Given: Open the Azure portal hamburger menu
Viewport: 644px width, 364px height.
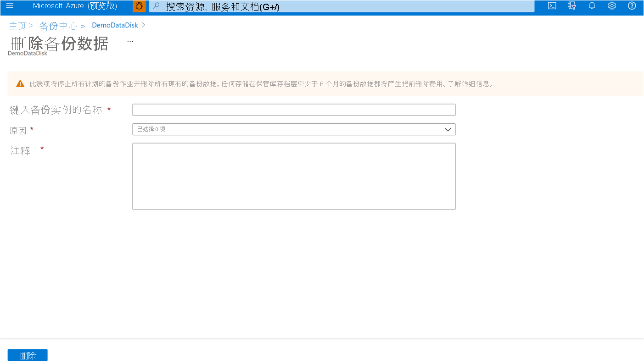Looking at the screenshot, I should [10, 6].
